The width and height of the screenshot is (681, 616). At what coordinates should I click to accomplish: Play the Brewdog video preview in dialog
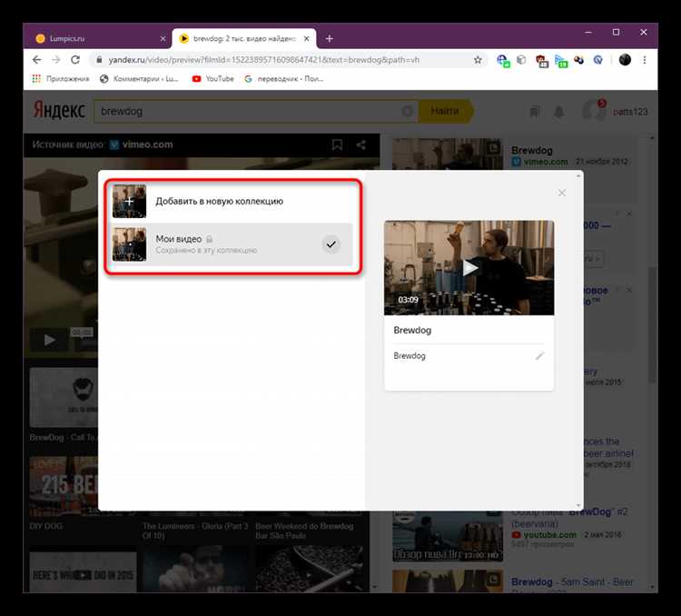click(x=469, y=268)
